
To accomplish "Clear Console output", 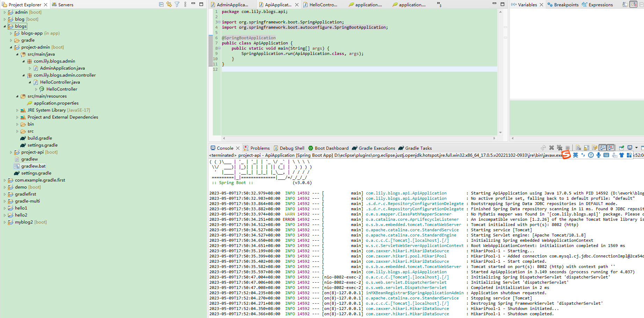I will (x=578, y=148).
